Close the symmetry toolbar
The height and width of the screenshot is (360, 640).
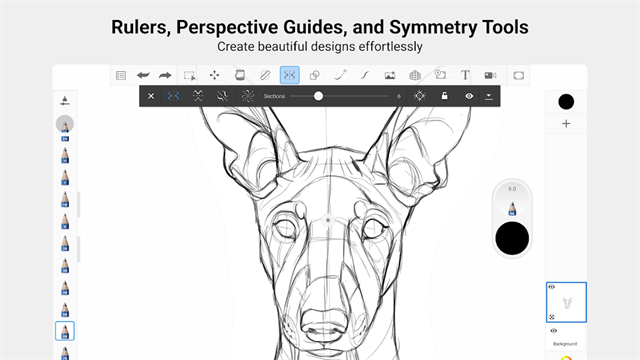(x=151, y=96)
